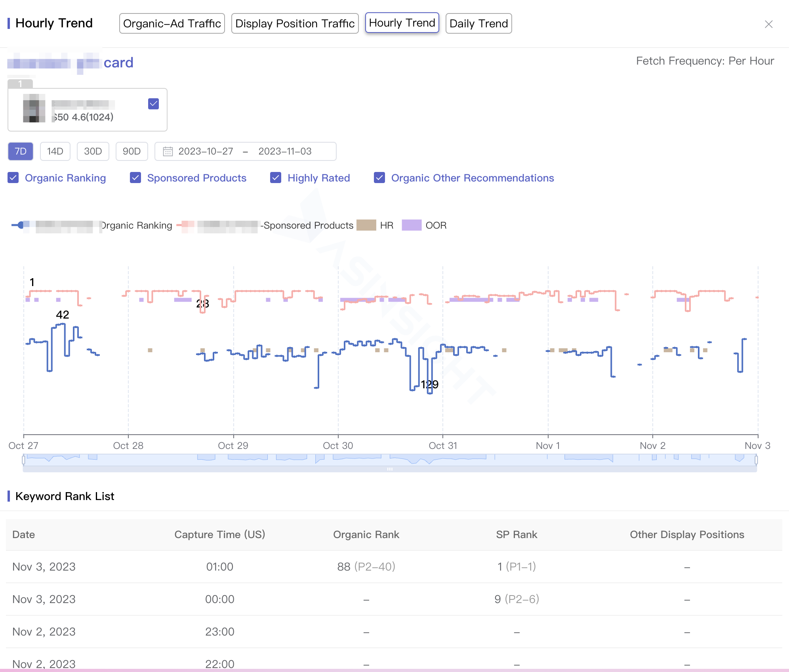789x672 pixels.
Task: Click the 129 data label on chart
Action: tap(429, 384)
